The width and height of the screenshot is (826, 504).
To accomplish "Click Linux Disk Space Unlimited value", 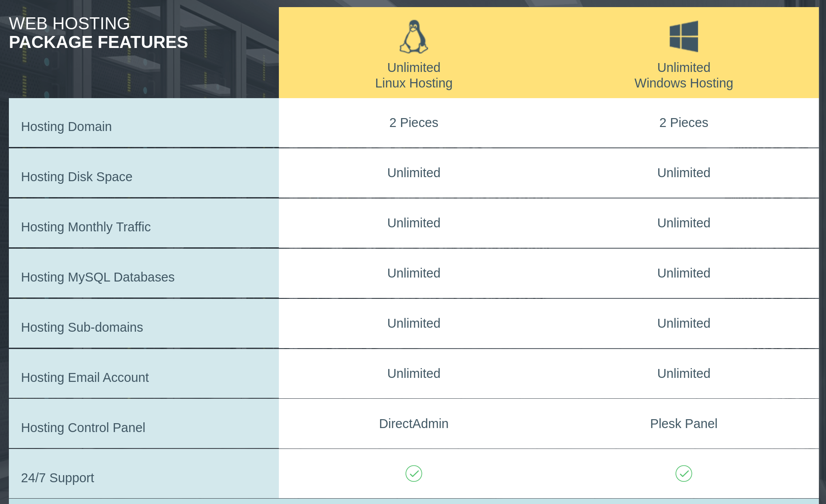I will coord(413,173).
